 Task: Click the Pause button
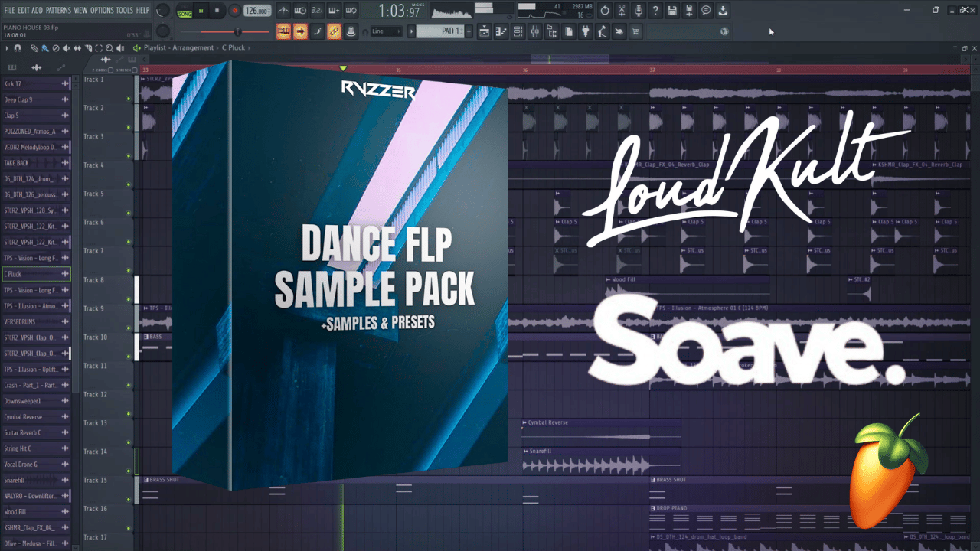[x=201, y=11]
